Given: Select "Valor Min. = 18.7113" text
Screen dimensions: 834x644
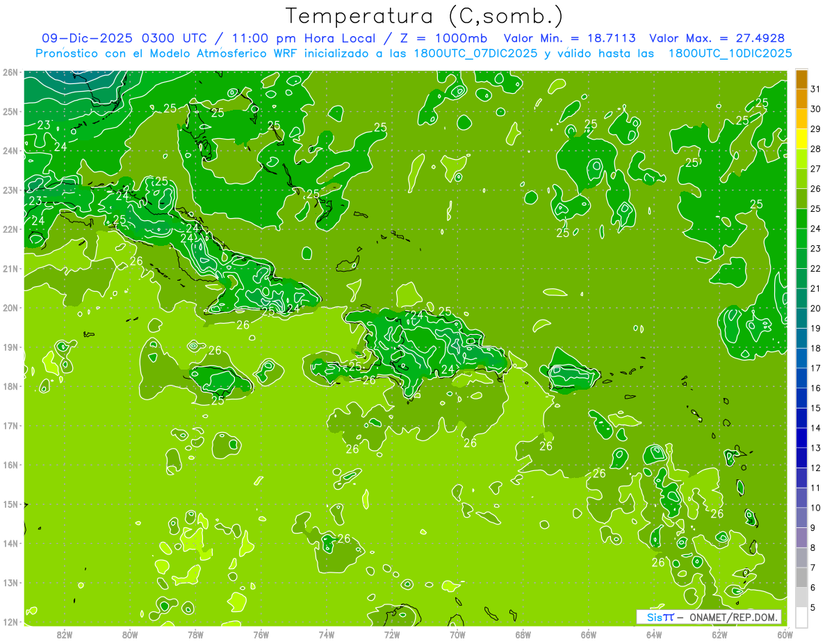Looking at the screenshot, I should 570,38.
